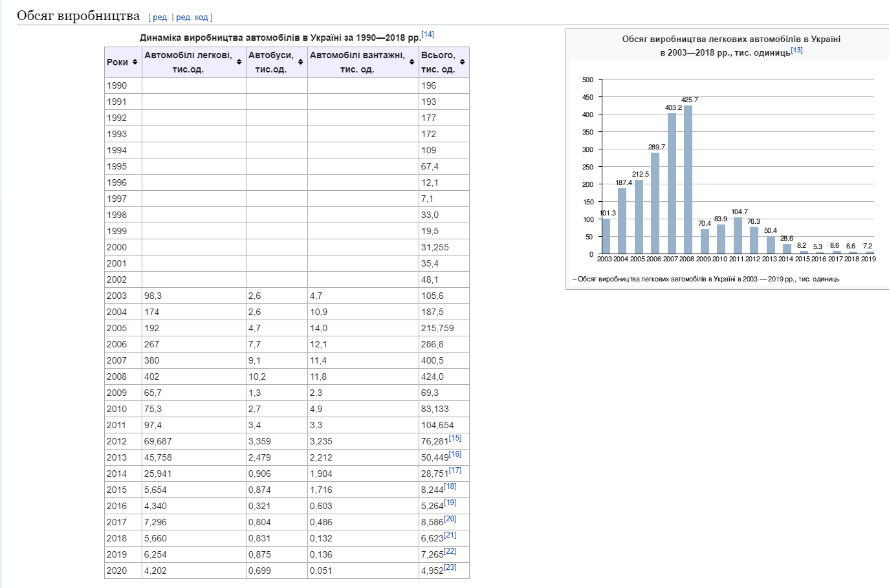The image size is (889, 588).
Task: Click citation [20] next to 8,586
Action: pos(450,519)
